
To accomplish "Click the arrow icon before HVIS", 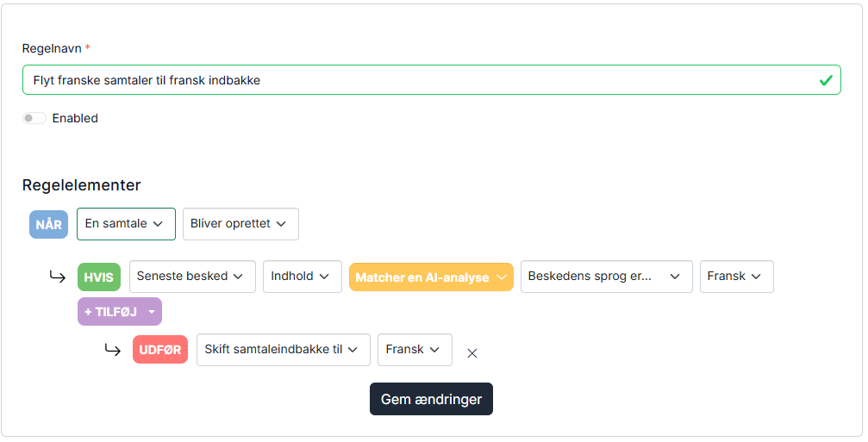I will pos(58,276).
